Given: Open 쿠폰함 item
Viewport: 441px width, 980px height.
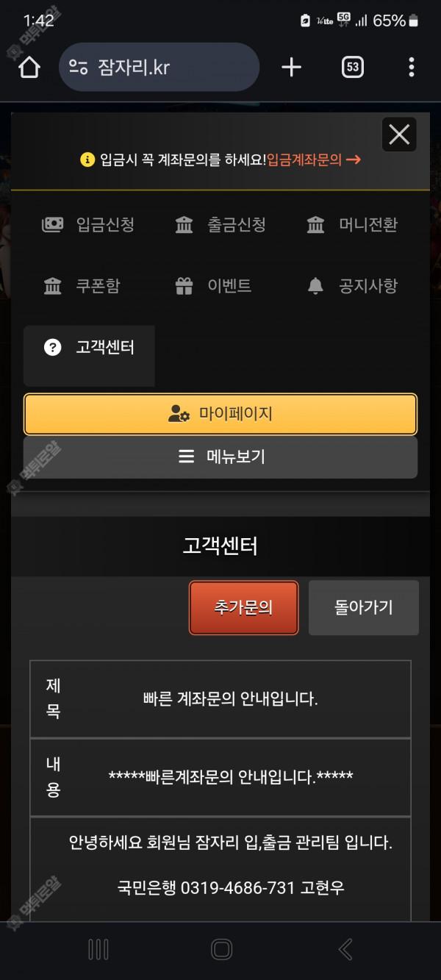Looking at the screenshot, I should (81, 286).
